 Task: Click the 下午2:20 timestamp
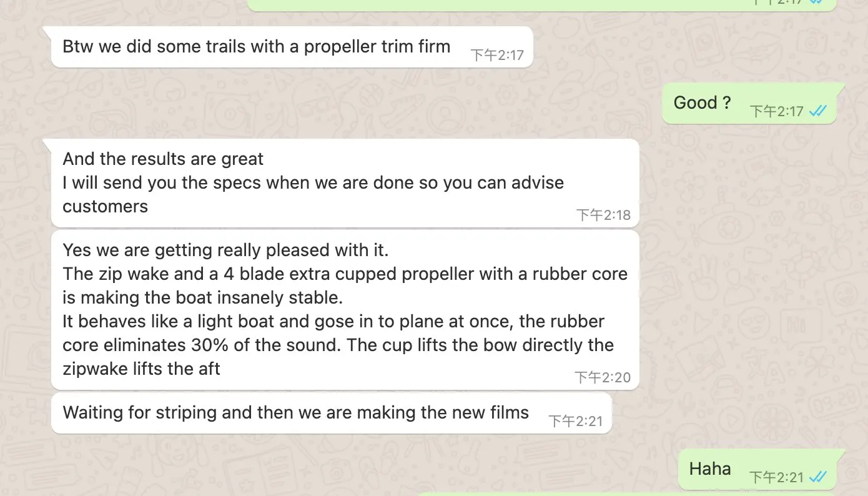point(603,377)
